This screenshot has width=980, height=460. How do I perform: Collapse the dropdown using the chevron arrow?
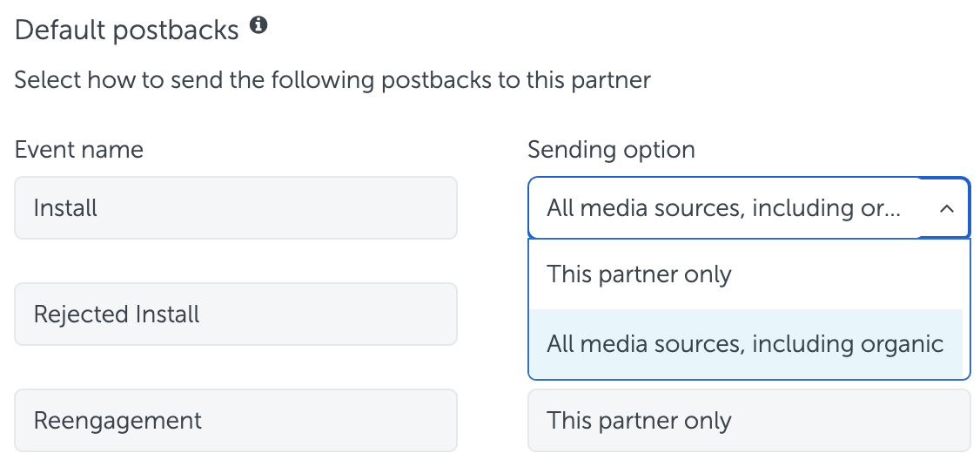pos(946,208)
